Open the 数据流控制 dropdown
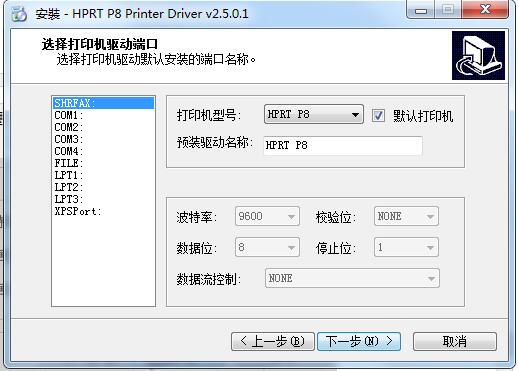The width and height of the screenshot is (518, 371). [352, 278]
